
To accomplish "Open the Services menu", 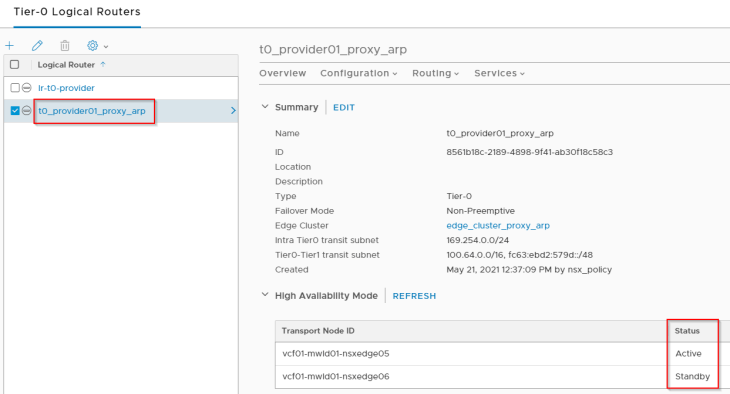I will [499, 73].
